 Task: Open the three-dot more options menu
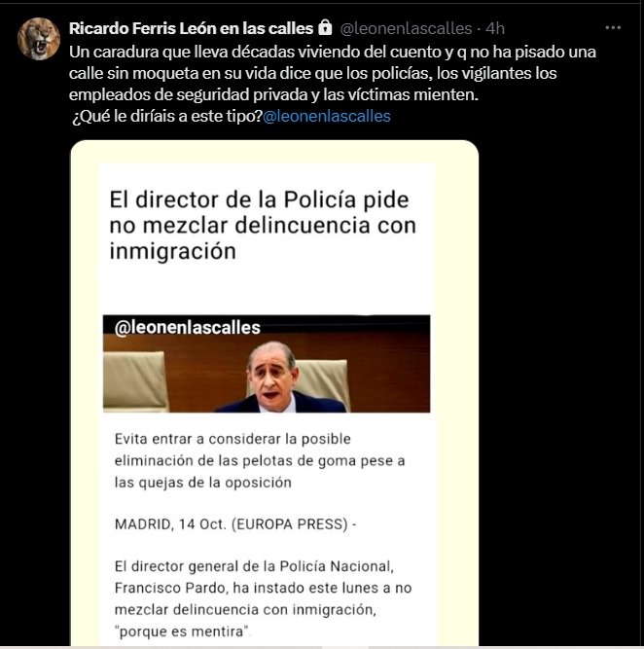coord(613,28)
